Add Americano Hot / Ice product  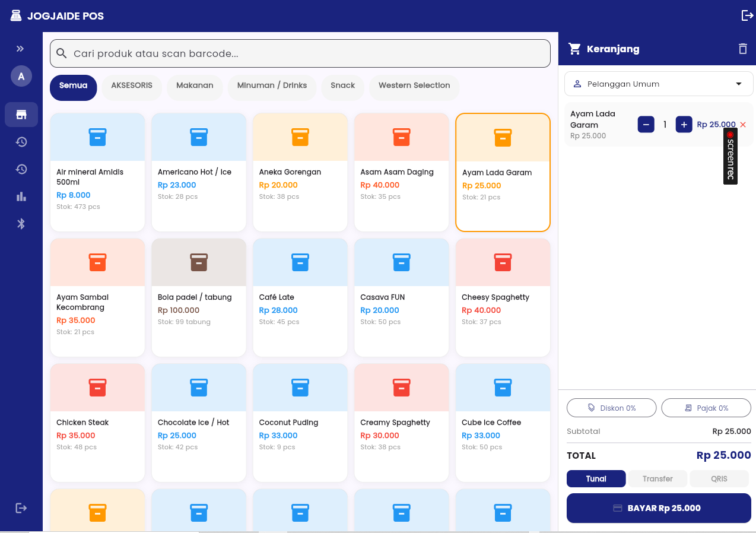(x=199, y=172)
